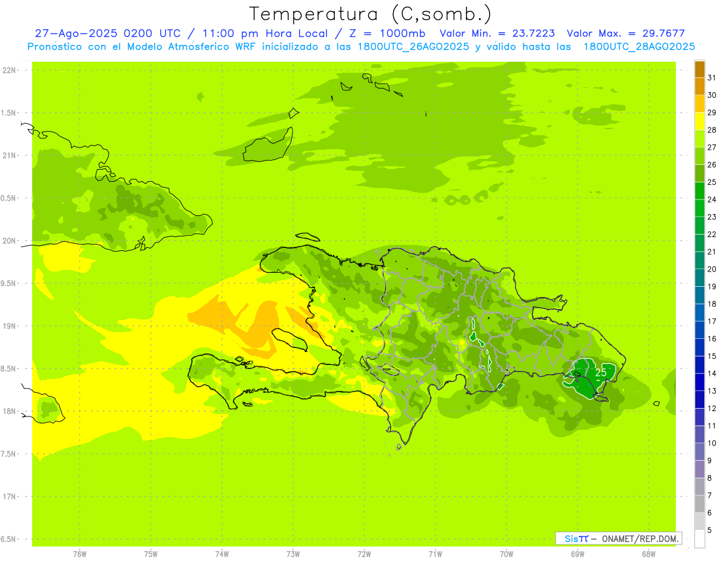Click the '68W' longitude label
The height and width of the screenshot is (562, 728).
(648, 554)
